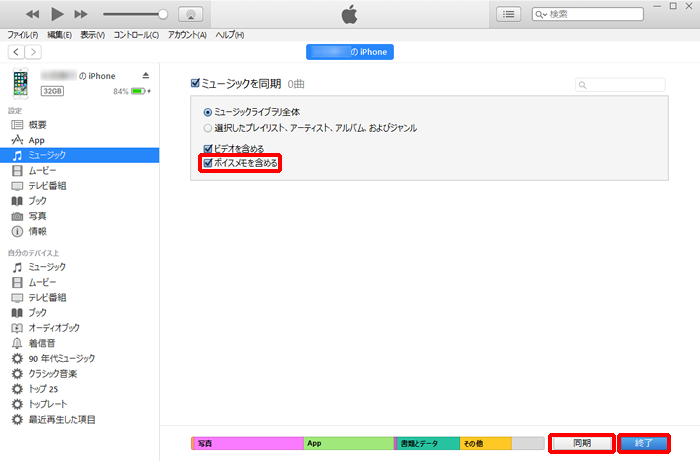Click the 終了 button
This screenshot has width=700, height=461.
click(644, 443)
